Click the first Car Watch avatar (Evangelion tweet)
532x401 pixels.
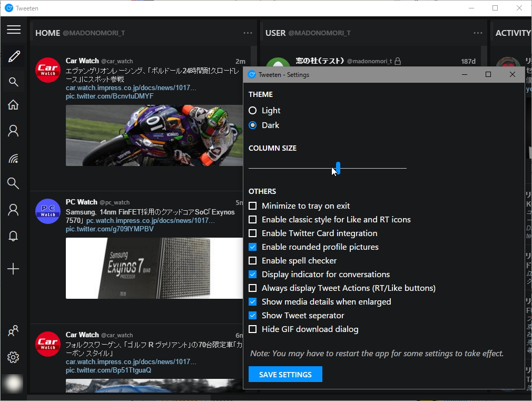(48, 70)
